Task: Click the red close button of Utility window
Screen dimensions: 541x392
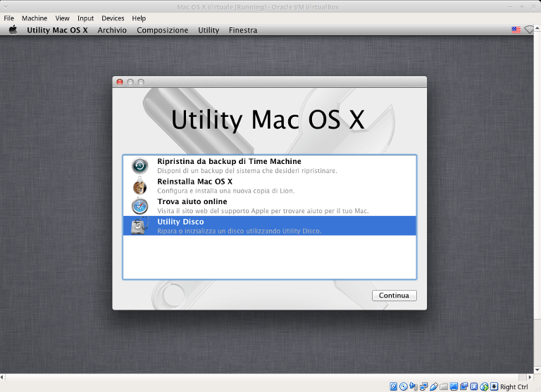Action: [120, 82]
